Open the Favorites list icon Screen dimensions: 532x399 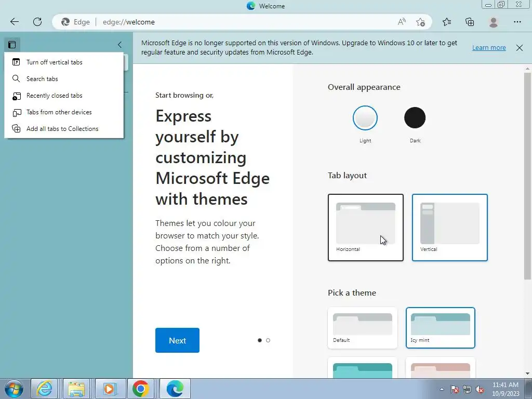click(447, 22)
